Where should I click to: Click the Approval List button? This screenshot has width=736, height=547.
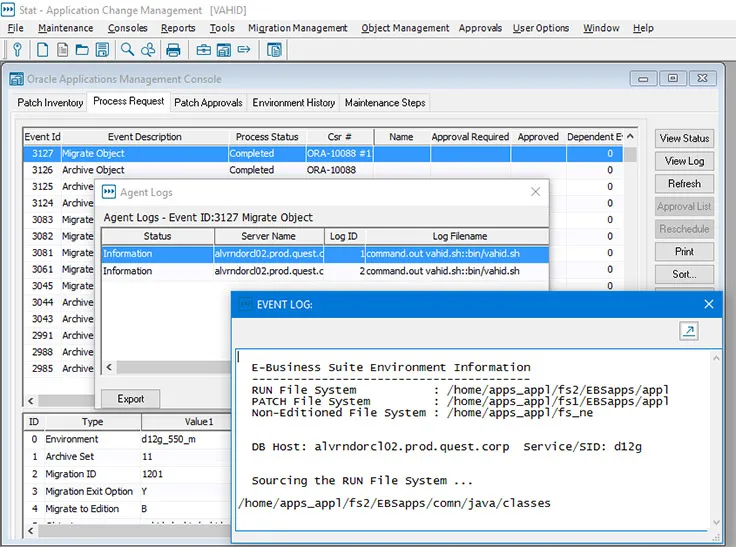pos(684,207)
